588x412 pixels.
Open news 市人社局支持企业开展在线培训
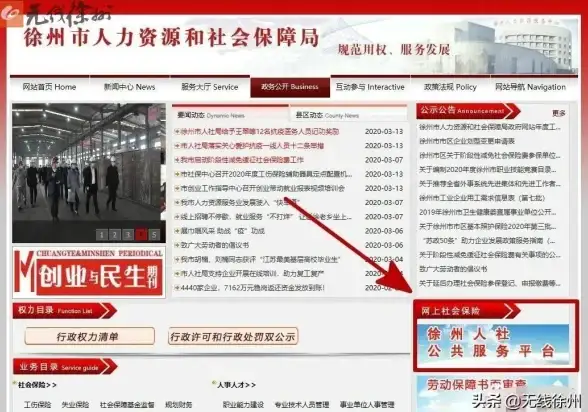252,274
